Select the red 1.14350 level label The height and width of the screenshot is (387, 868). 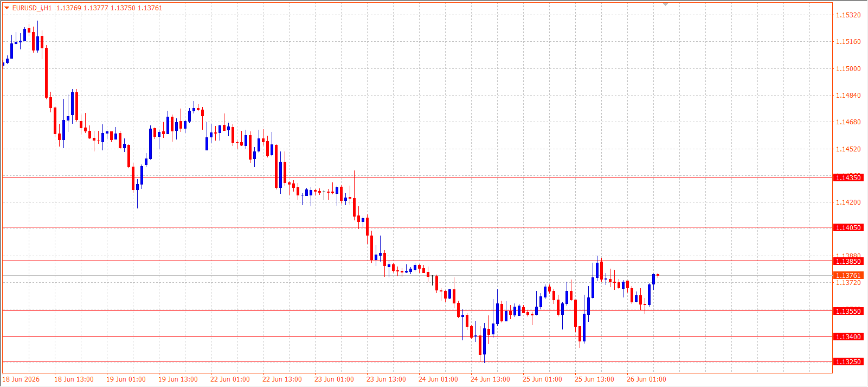848,177
